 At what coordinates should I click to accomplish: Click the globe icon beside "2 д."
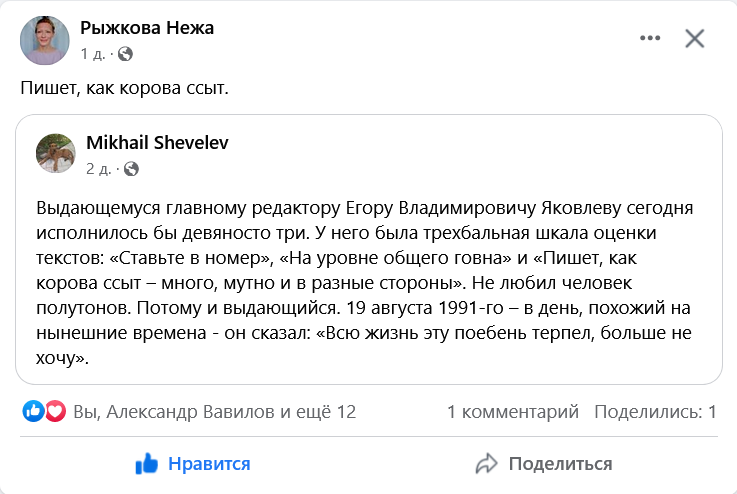point(132,167)
